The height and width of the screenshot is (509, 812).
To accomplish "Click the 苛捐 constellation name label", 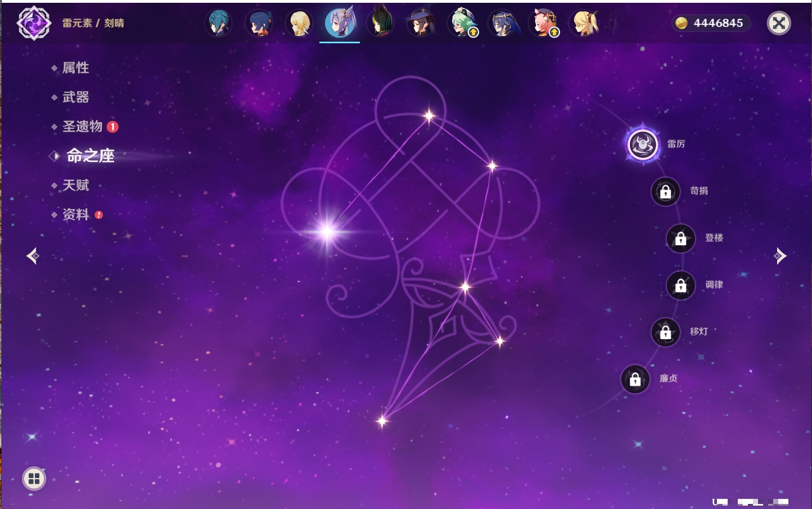I will click(699, 191).
